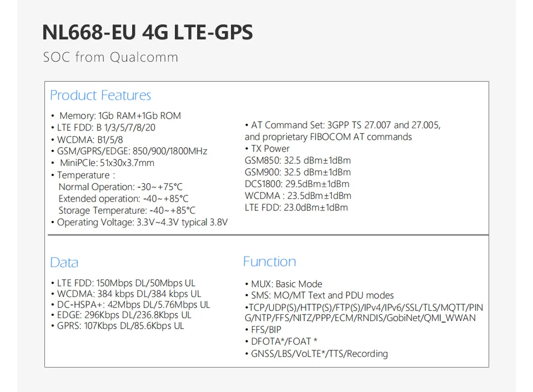Image resolution: width=533 pixels, height=392 pixels.
Task: Click the Data section heading
Action: [x=64, y=263]
